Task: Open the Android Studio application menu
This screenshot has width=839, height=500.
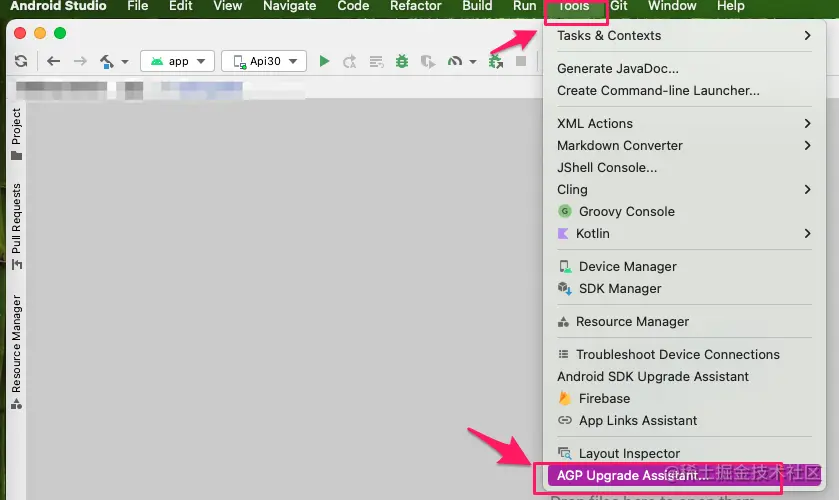Action: (58, 6)
